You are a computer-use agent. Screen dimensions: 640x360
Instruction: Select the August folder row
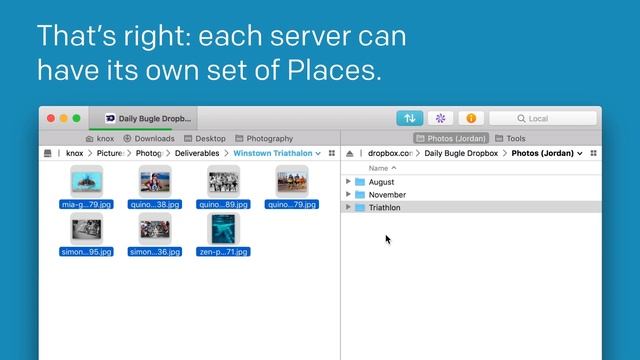click(471, 182)
